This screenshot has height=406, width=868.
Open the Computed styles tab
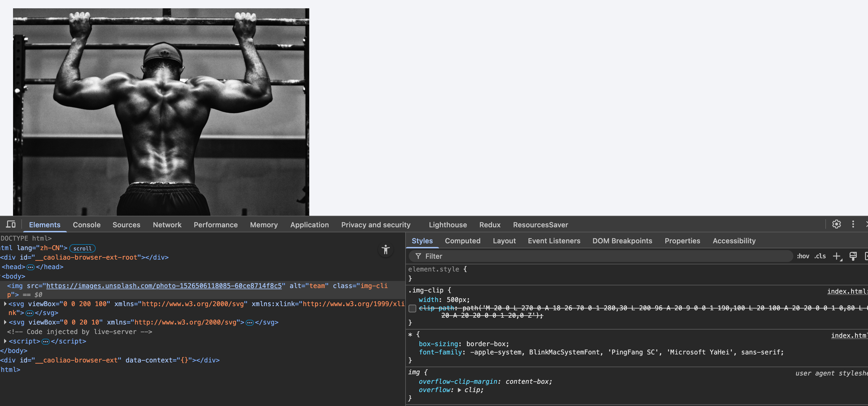click(462, 241)
